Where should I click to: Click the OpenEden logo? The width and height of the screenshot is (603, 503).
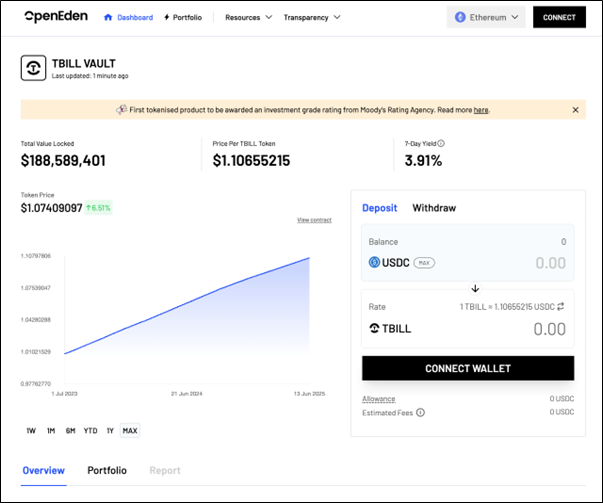coord(56,17)
